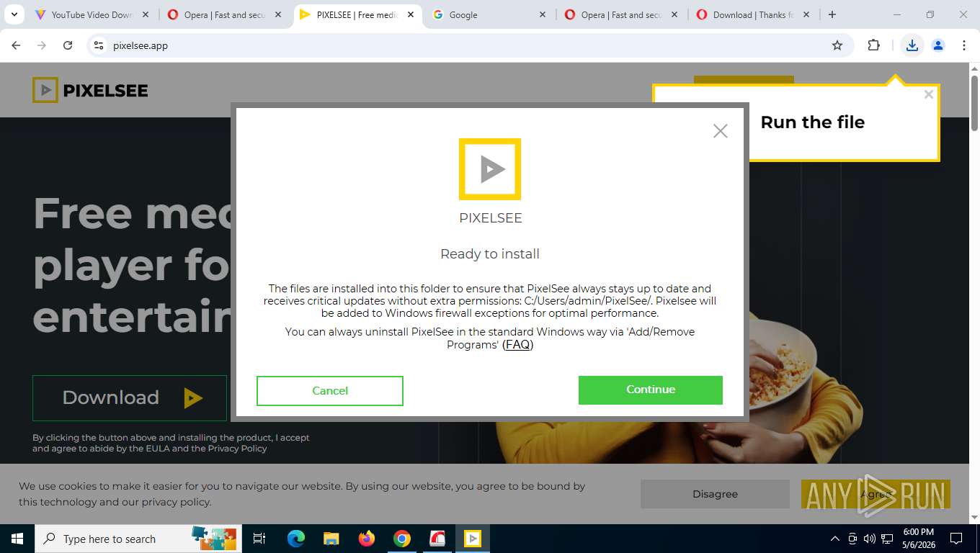Open the tab search dropdown
Screen dimensions: 980x553
[x=14, y=14]
